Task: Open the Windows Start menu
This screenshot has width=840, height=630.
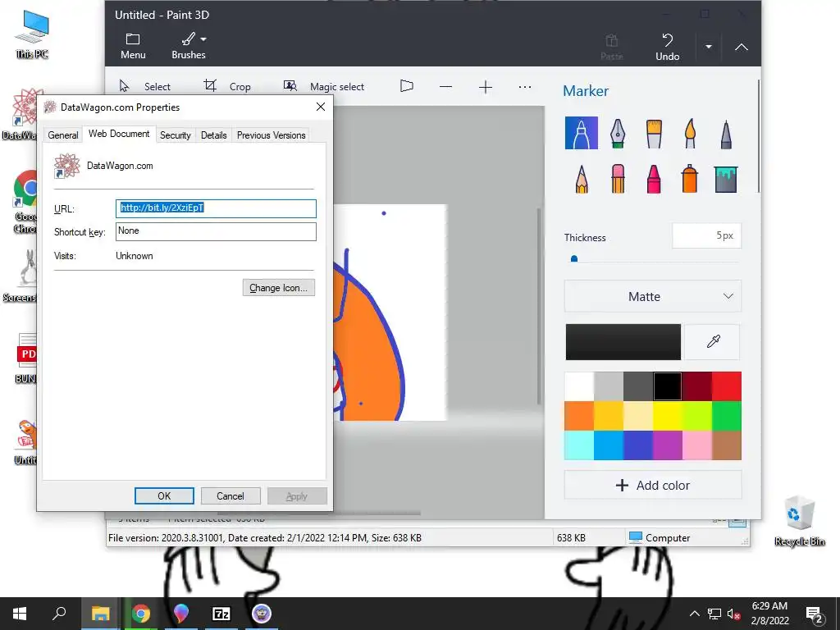Action: click(20, 614)
